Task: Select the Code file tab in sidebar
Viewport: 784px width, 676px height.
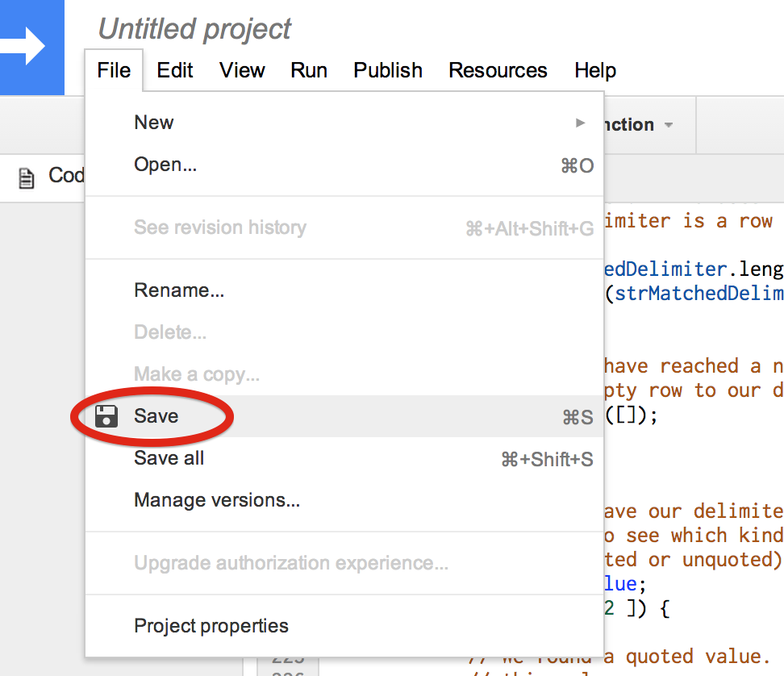Action: [x=65, y=176]
